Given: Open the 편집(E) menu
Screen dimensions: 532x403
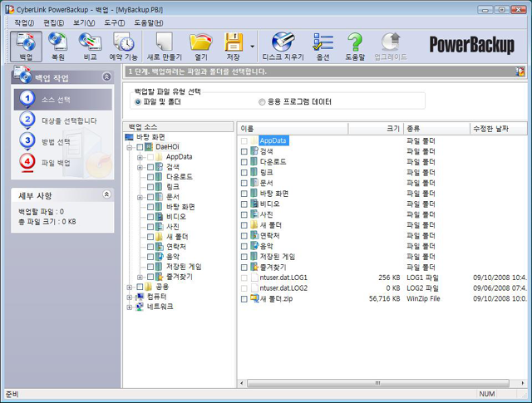Looking at the screenshot, I should pos(53,22).
